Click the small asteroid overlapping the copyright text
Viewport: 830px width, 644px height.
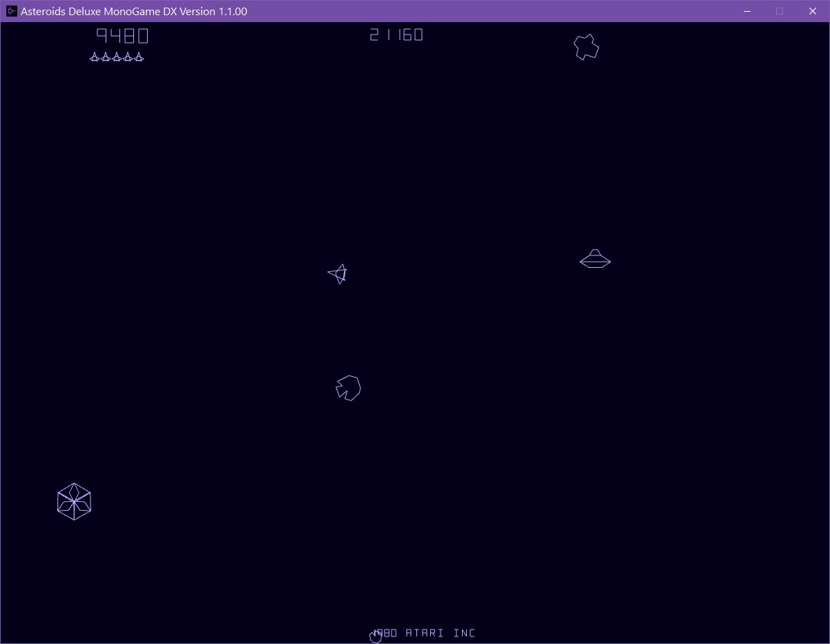pyautogui.click(x=376, y=636)
